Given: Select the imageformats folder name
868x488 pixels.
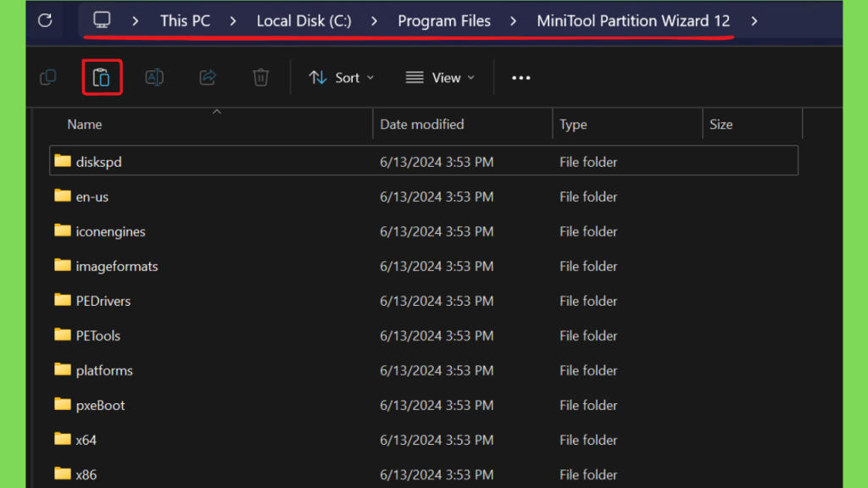Looking at the screenshot, I should point(117,267).
